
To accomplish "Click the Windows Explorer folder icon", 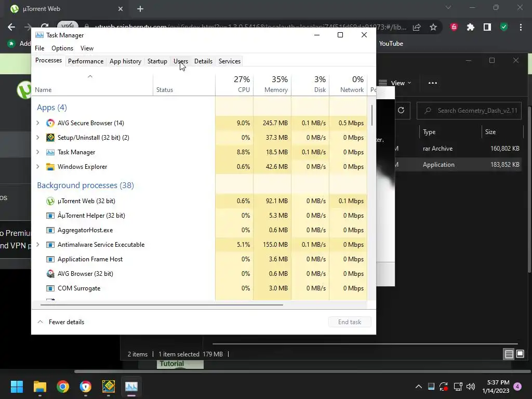I will click(x=50, y=167).
